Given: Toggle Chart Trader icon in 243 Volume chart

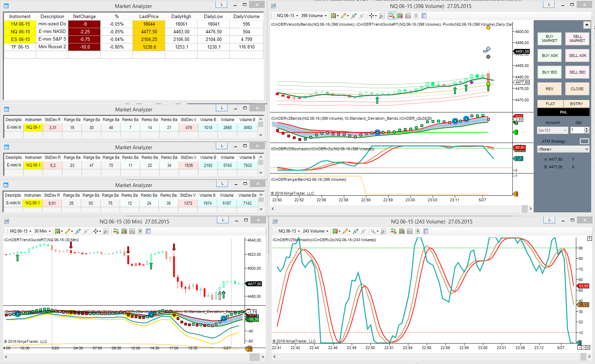Looking at the screenshot, I should point(393,231).
